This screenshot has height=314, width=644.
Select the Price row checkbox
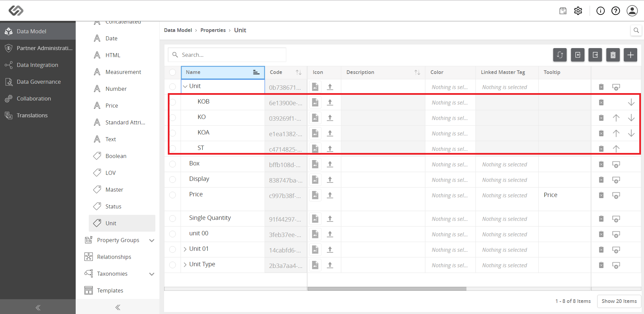173,195
